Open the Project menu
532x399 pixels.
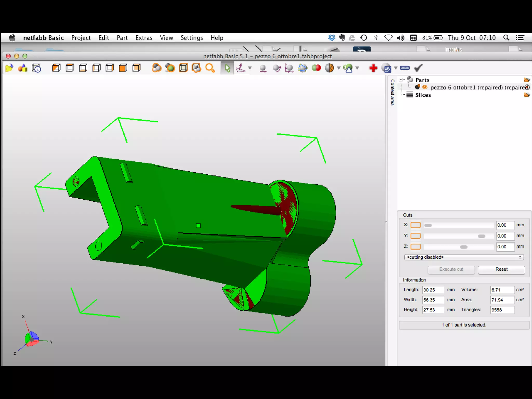click(81, 38)
